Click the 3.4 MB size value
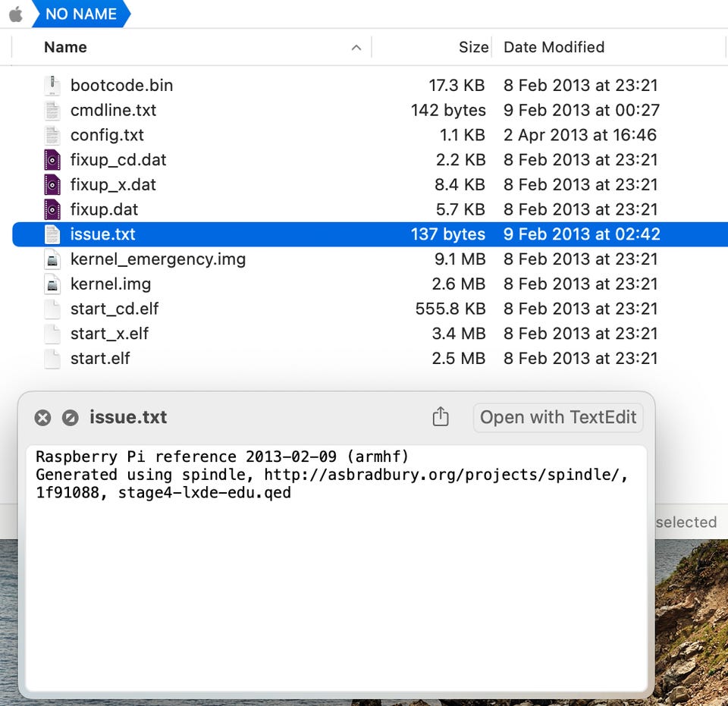The height and width of the screenshot is (706, 728). pyautogui.click(x=458, y=334)
